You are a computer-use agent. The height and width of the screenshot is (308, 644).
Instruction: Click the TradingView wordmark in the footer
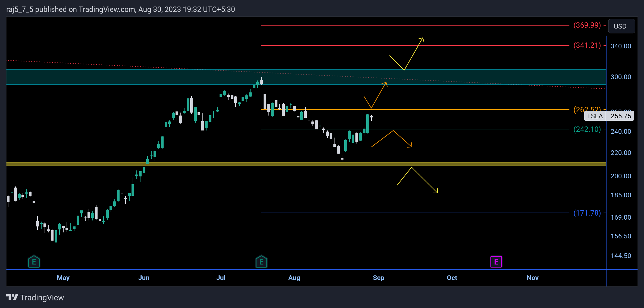[42, 298]
